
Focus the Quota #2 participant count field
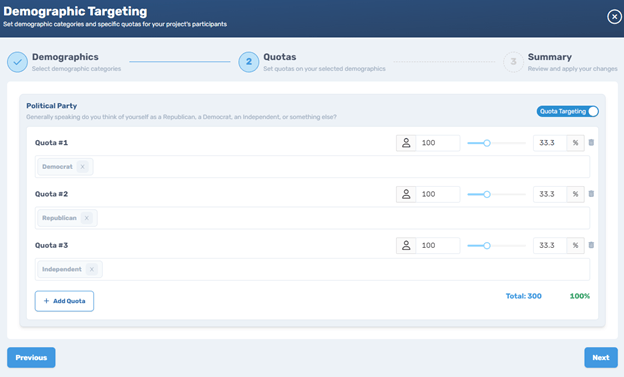(438, 194)
